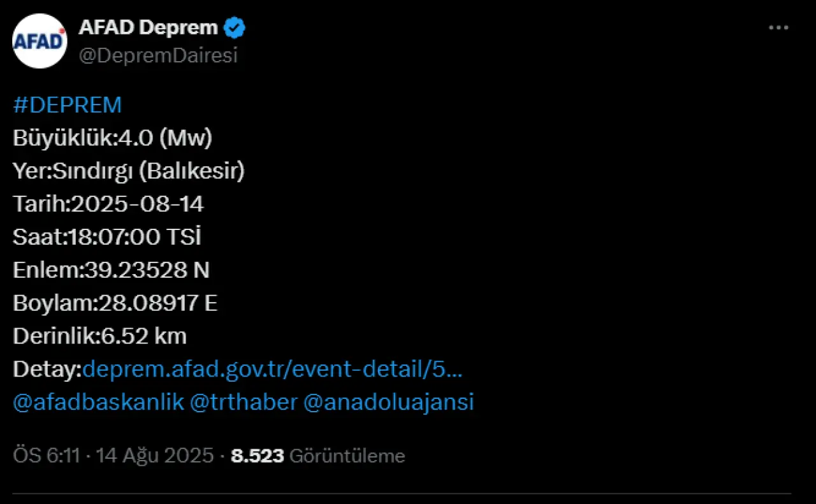Visit the @trthaber mention
The height and width of the screenshot is (504, 816).
pos(244,403)
